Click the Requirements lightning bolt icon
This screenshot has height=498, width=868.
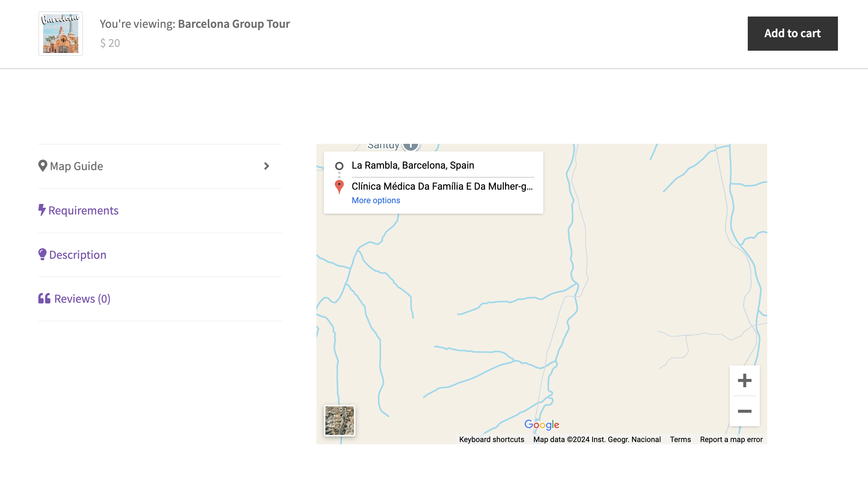tap(42, 210)
